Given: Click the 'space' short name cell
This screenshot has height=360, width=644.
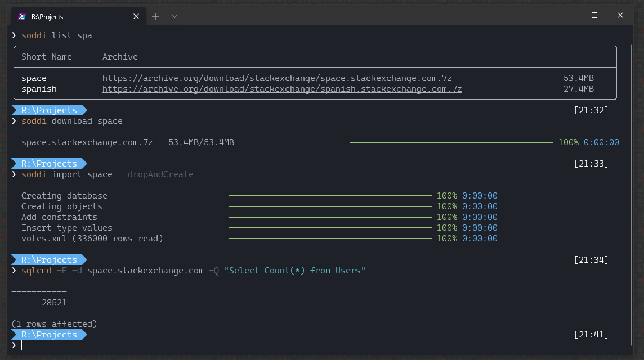Looking at the screenshot, I should coord(34,78).
